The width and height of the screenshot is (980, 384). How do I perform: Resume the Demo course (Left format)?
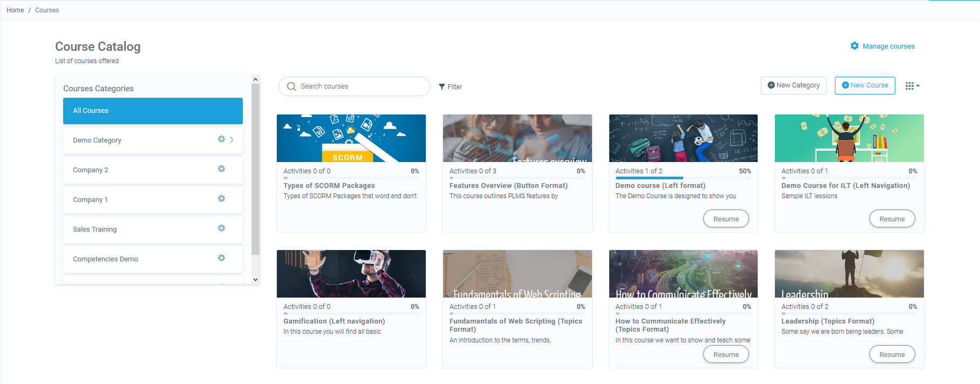point(726,219)
